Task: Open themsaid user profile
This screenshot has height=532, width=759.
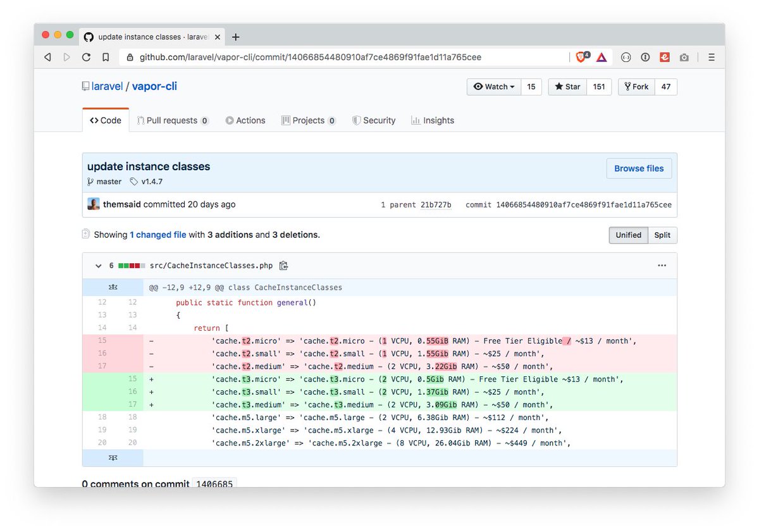Action: tap(122, 204)
